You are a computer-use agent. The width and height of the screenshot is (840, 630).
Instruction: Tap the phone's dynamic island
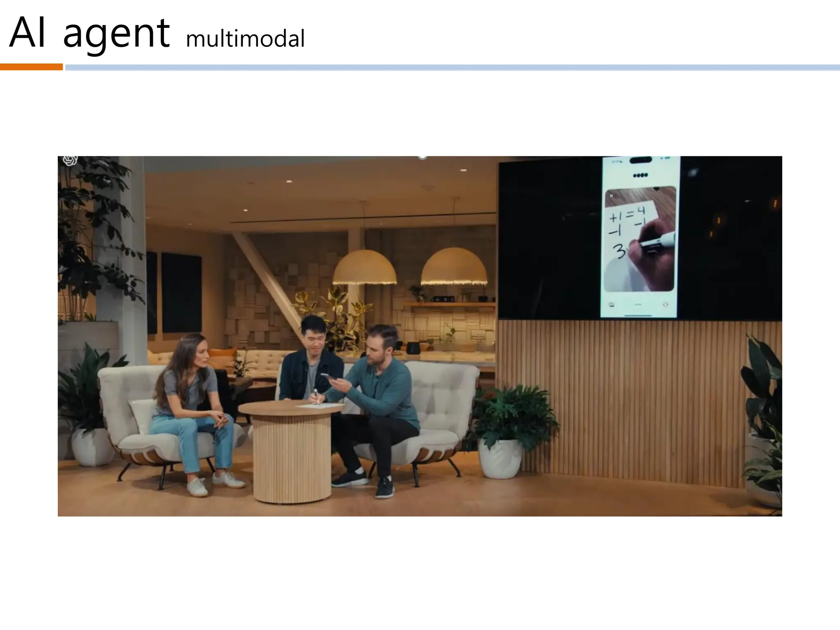(641, 160)
